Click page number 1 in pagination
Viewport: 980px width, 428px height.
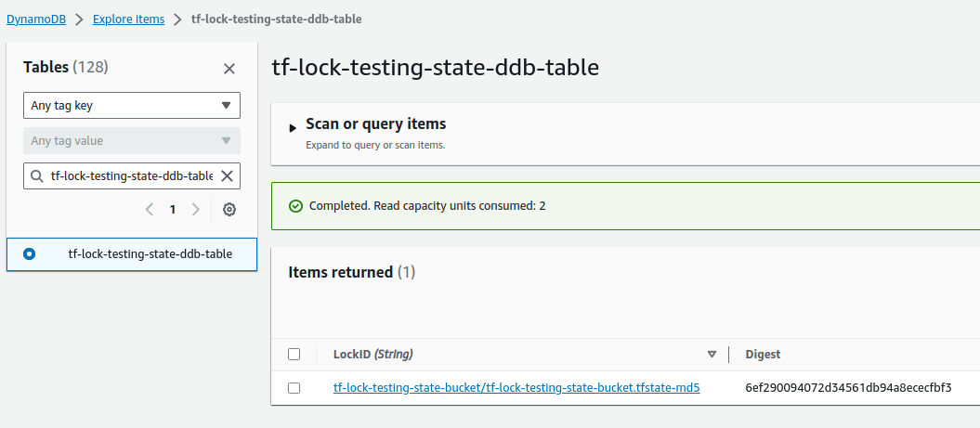[173, 209]
